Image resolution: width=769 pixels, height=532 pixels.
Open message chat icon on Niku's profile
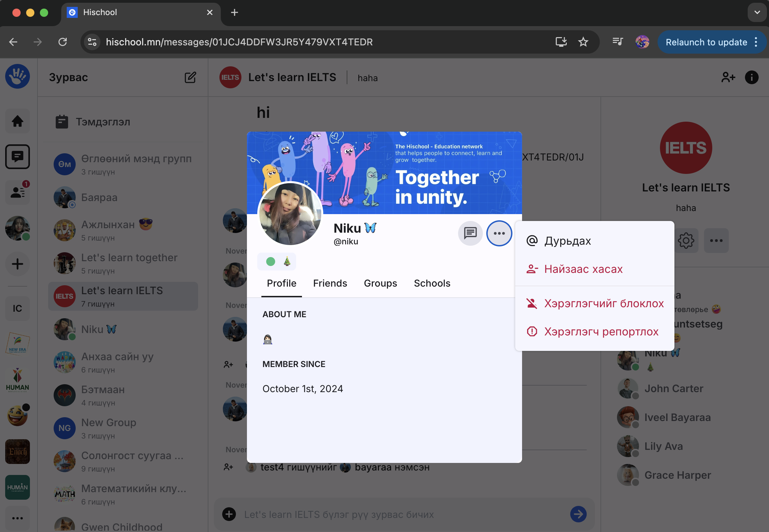470,233
